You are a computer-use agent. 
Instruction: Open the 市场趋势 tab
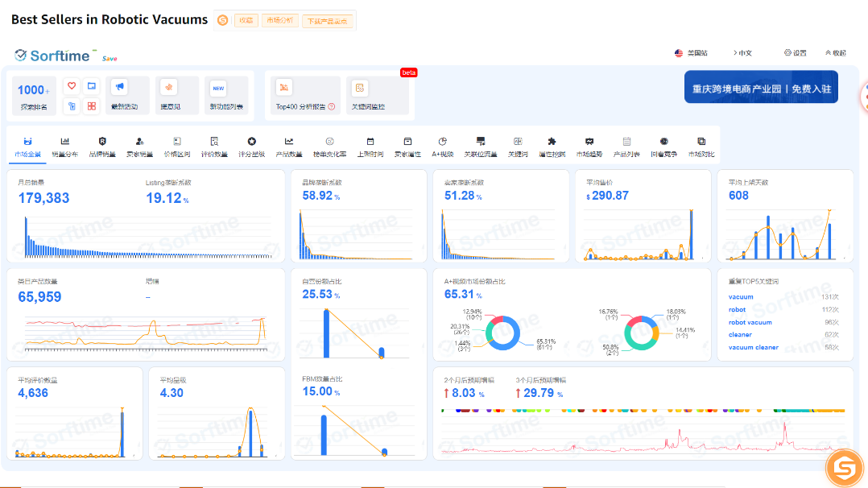[x=589, y=147]
